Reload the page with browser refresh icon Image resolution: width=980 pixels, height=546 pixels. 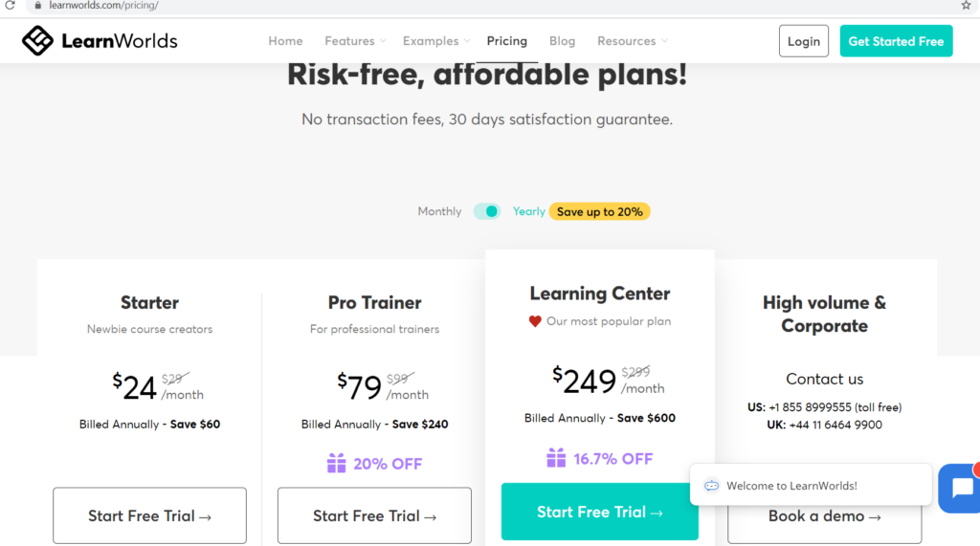[10, 5]
